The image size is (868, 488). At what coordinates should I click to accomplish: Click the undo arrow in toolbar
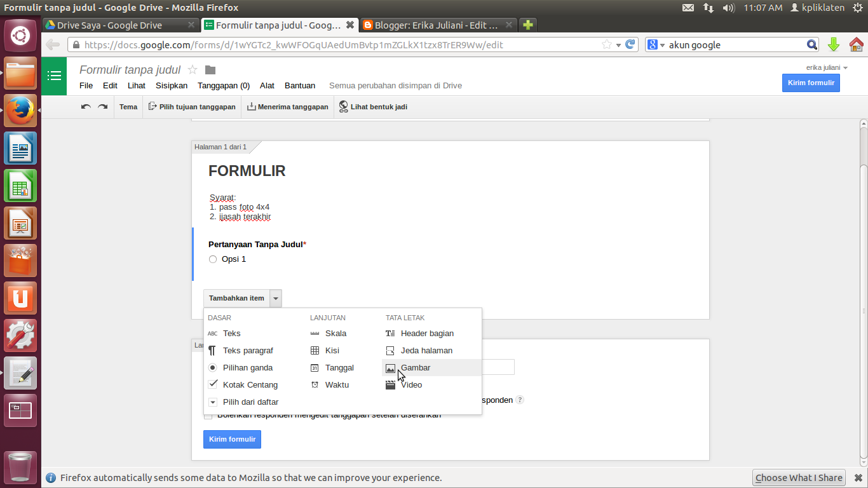(x=86, y=107)
